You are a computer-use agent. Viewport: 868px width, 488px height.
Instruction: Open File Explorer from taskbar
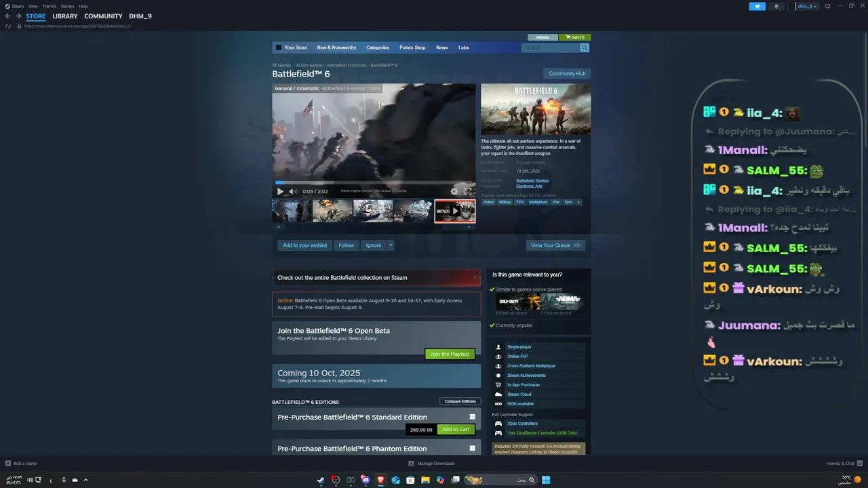(x=425, y=480)
